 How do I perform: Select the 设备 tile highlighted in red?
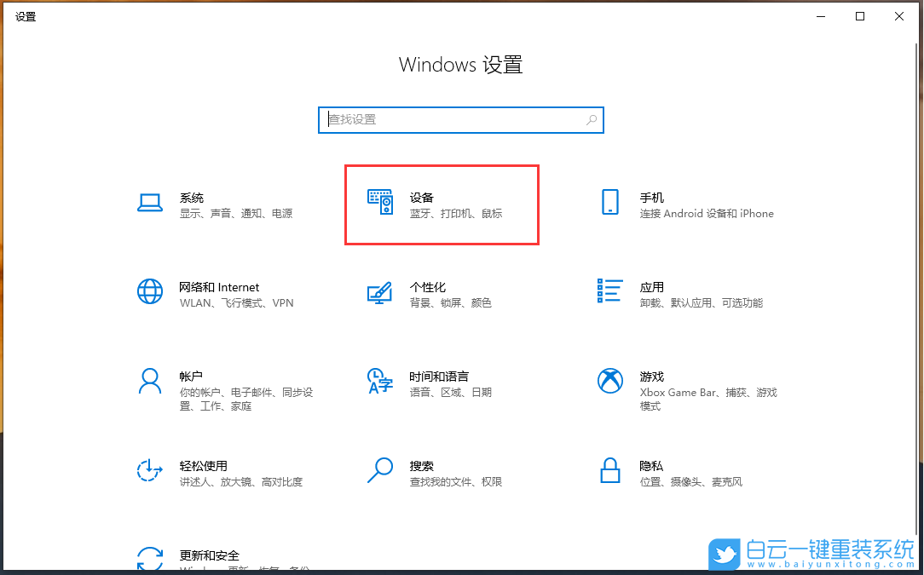[442, 204]
